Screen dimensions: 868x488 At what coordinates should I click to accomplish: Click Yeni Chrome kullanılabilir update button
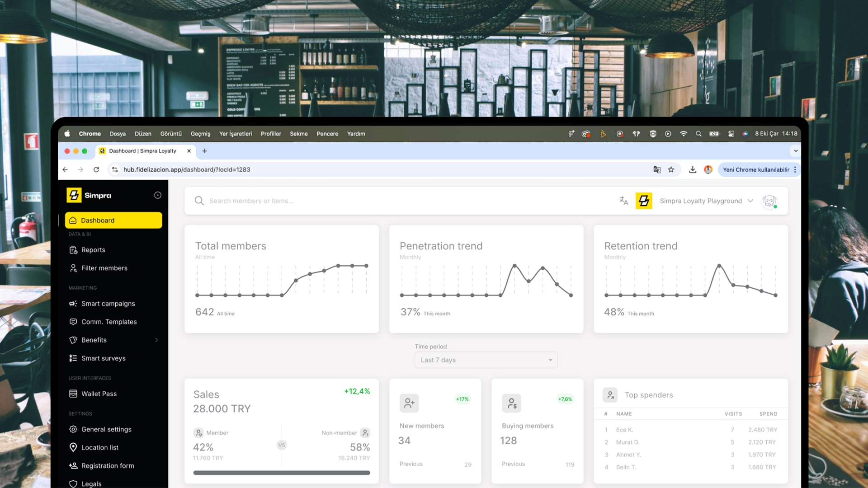(x=756, y=169)
